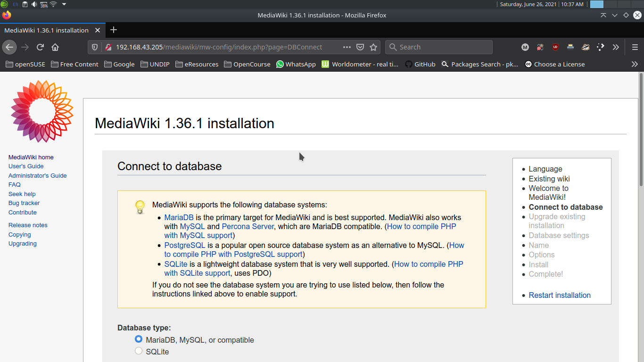Select the SQLite database type radio

coord(139,351)
